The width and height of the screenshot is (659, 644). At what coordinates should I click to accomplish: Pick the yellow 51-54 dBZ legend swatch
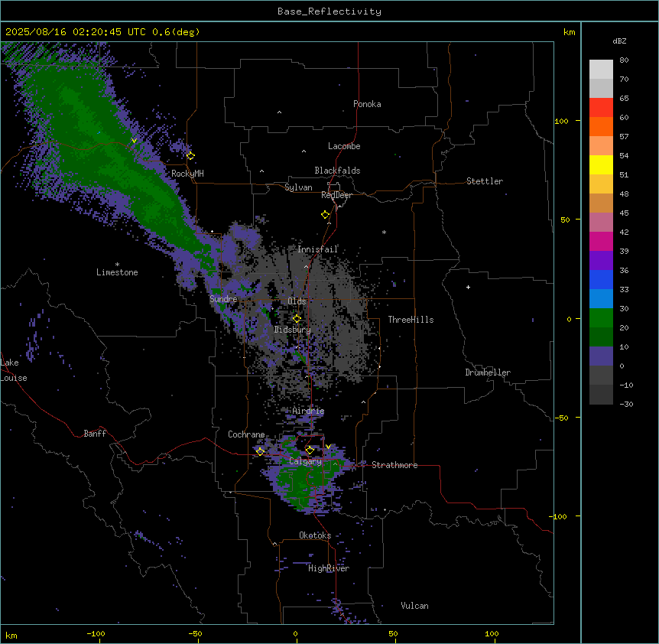point(601,164)
